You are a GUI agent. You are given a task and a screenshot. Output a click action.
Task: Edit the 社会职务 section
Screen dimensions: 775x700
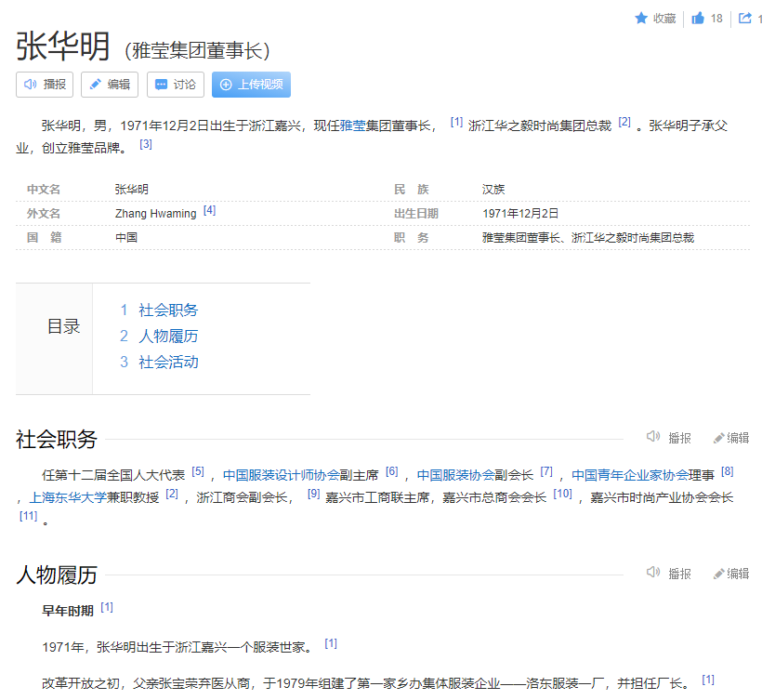tap(731, 438)
